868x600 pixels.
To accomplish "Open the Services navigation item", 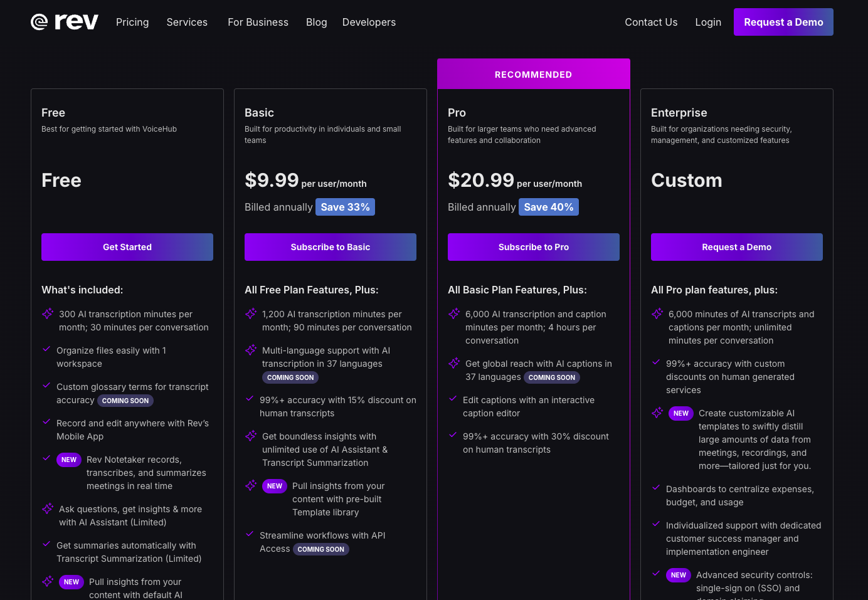I will click(187, 22).
